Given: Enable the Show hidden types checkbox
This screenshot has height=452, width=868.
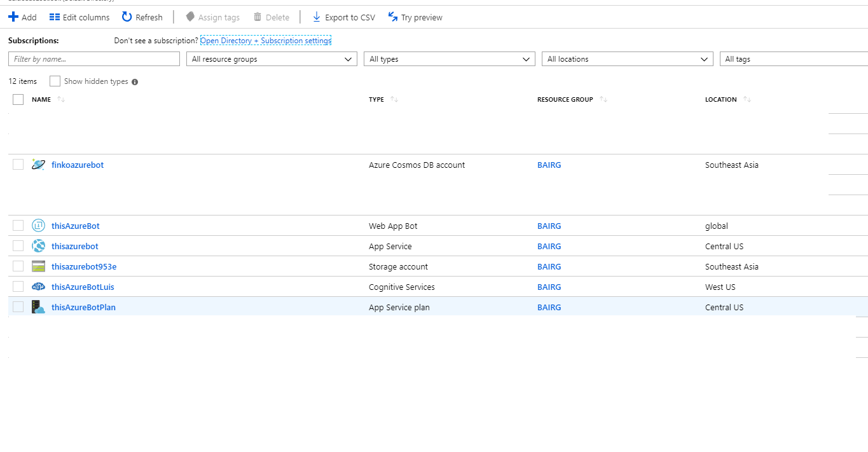Looking at the screenshot, I should (x=55, y=81).
